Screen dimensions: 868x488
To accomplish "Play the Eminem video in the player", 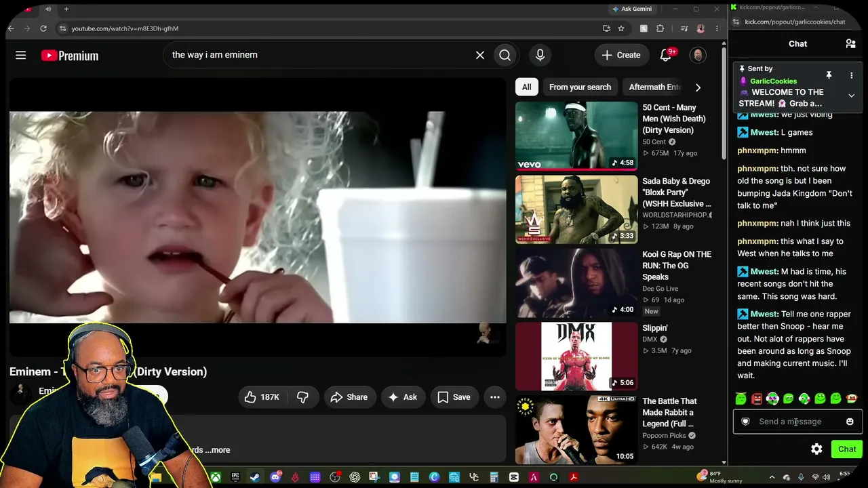I will point(258,217).
